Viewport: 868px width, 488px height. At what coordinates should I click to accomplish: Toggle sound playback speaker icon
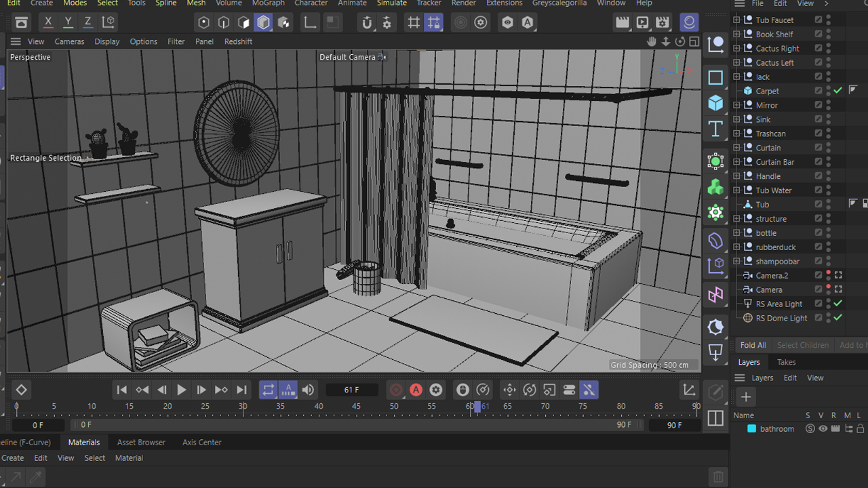(308, 390)
